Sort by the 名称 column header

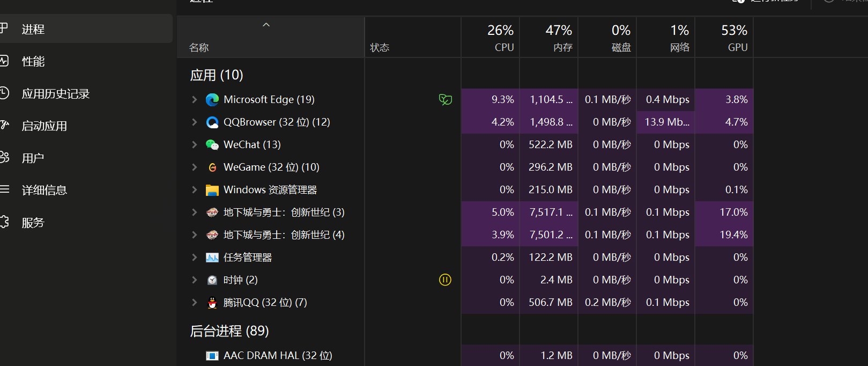pos(271,38)
